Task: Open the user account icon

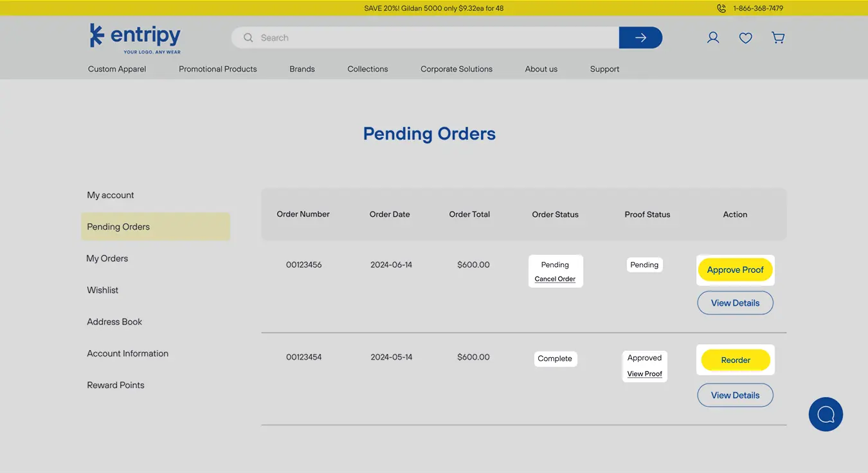Action: click(x=713, y=38)
